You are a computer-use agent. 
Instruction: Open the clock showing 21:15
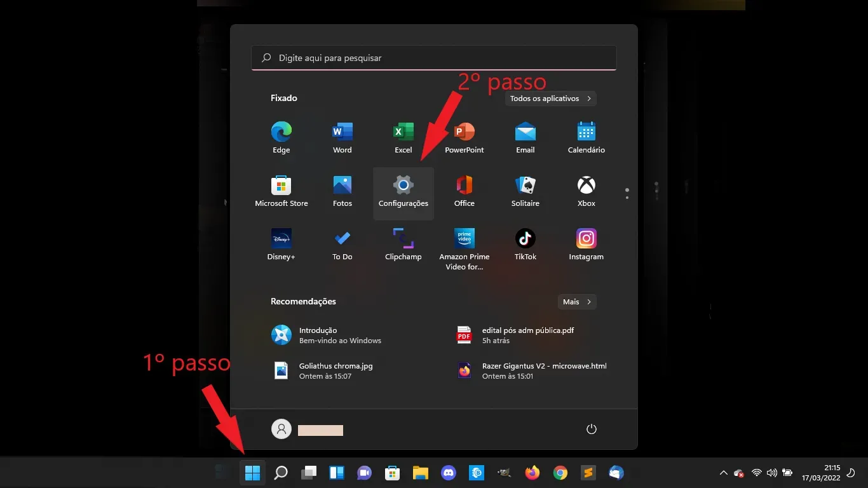point(821,472)
